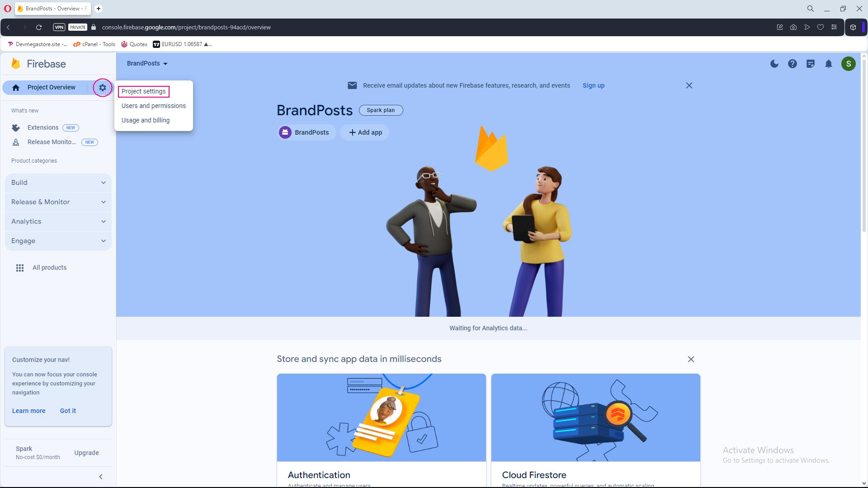Open Release Monitoring sidebar item
Screen dimensions: 868x488
point(52,142)
